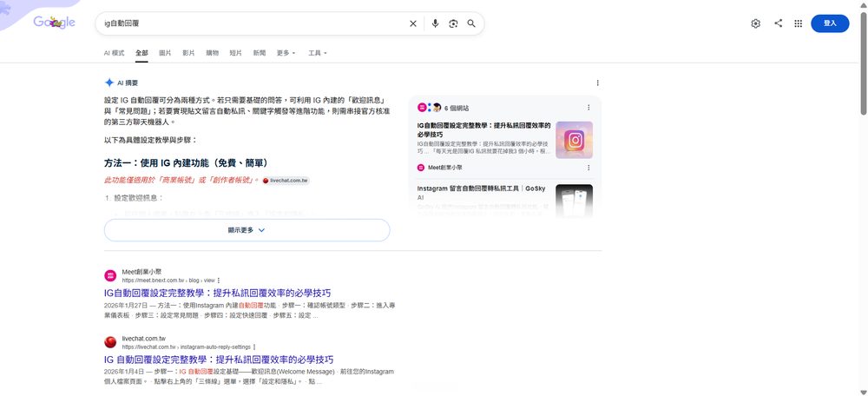Click the livechat.com.tw source chip
868x396 pixels.
pyautogui.click(x=286, y=181)
